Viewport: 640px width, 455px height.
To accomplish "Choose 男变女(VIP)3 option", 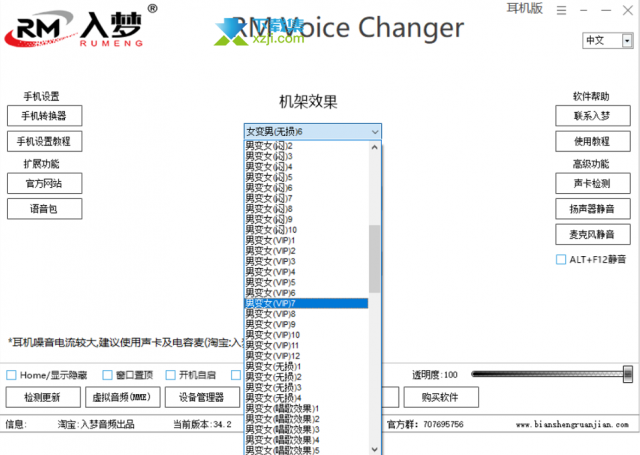I will [x=306, y=261].
